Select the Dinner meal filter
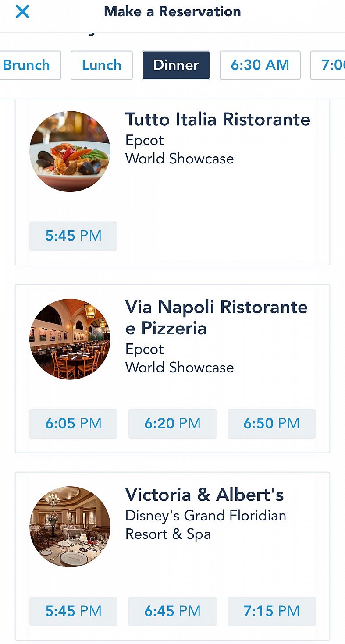 coord(176,65)
